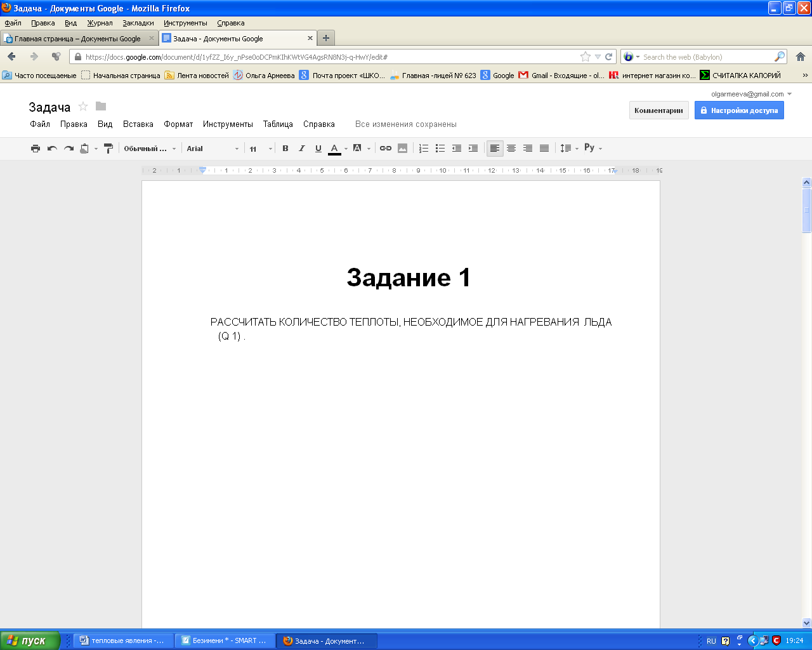Viewport: 812px width, 650px height.
Task: Click the page vertical scrollbar thumb
Action: 807,211
